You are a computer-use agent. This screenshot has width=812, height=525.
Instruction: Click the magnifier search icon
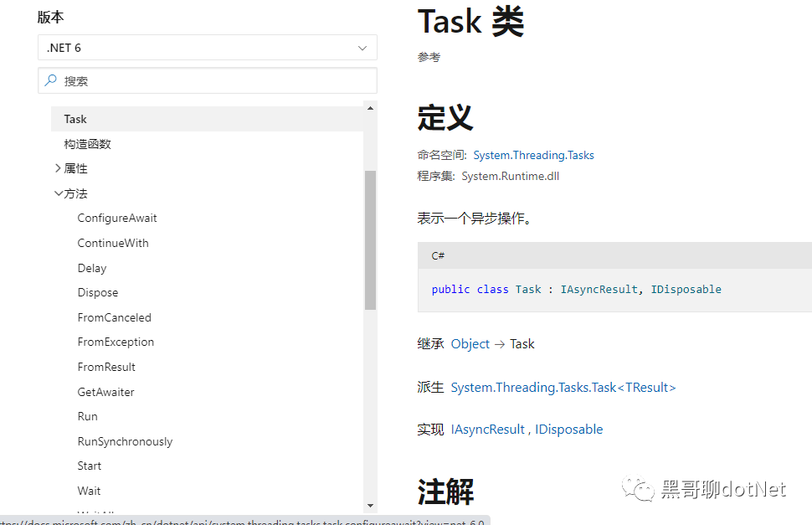click(51, 80)
